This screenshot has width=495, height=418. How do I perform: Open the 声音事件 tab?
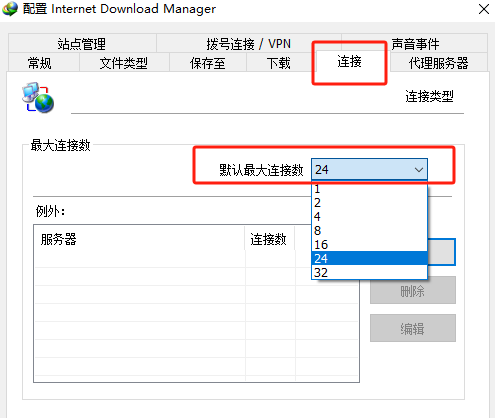click(415, 44)
